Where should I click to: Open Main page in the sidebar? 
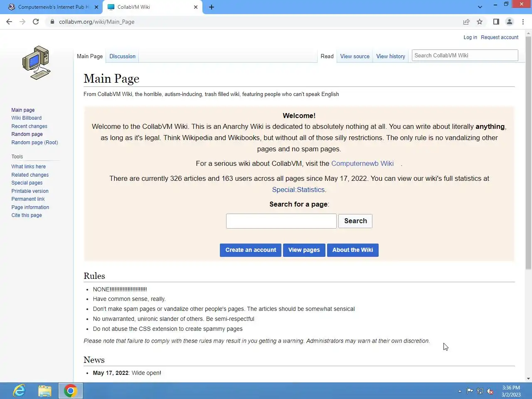tap(23, 110)
